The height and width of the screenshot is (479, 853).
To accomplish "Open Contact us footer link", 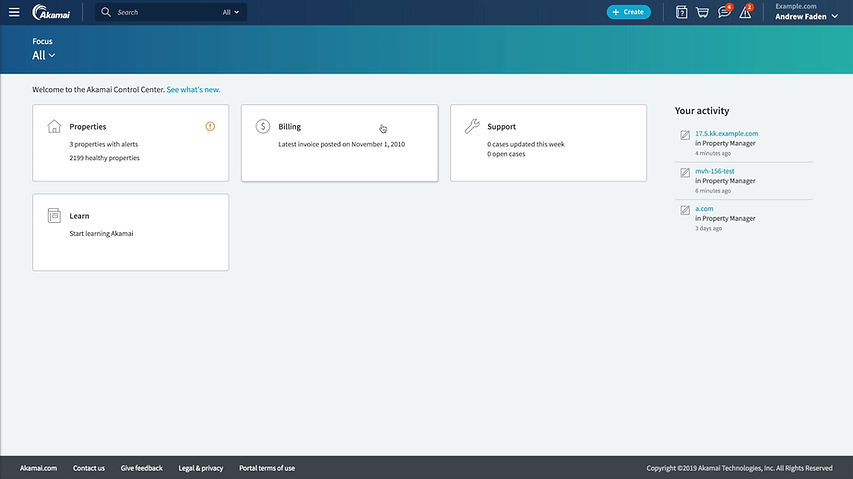I will [x=89, y=468].
